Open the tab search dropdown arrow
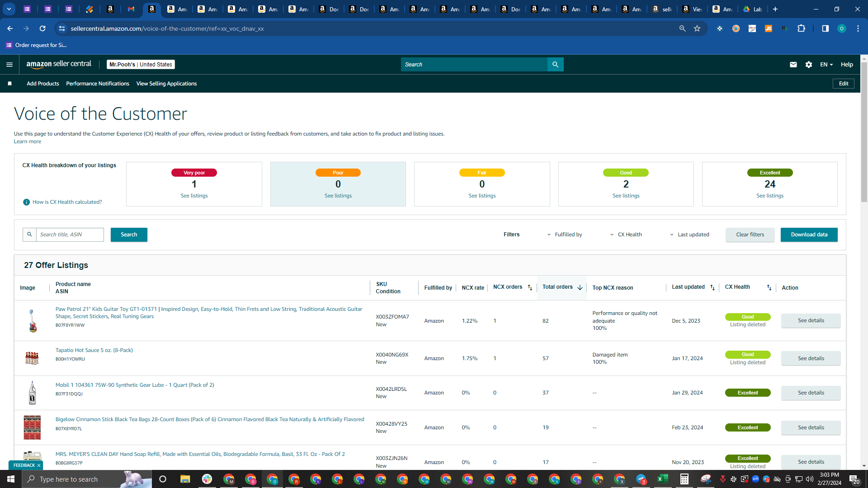The height and width of the screenshot is (488, 868). (x=9, y=9)
